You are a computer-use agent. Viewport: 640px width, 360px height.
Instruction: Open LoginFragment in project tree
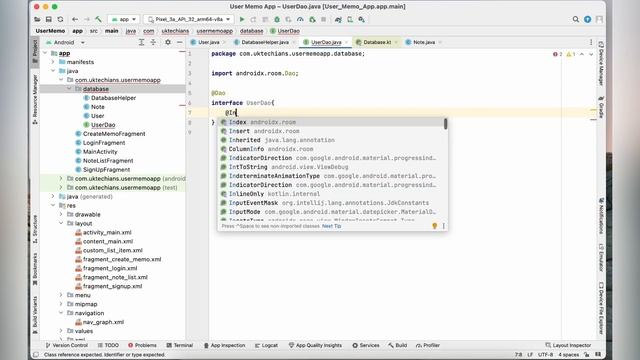click(104, 142)
